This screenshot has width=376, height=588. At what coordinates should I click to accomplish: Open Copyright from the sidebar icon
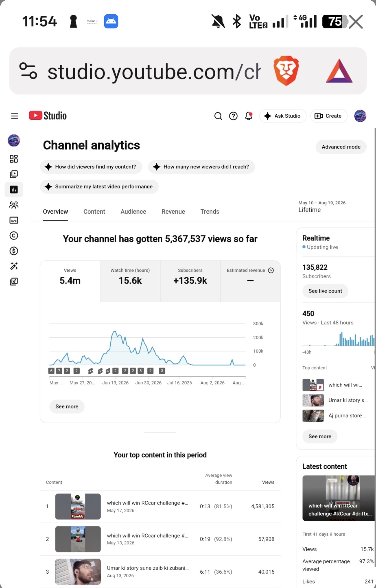[x=14, y=235]
